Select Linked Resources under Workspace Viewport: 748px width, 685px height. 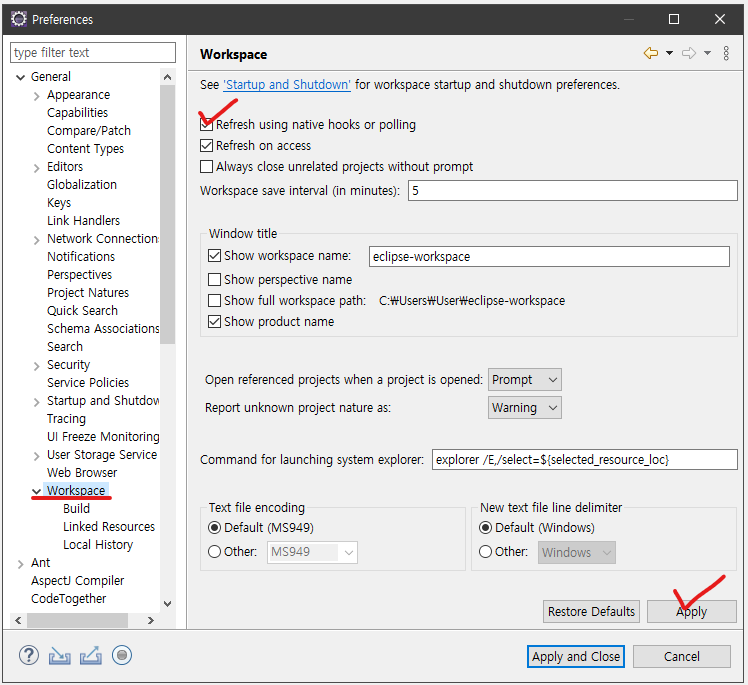click(109, 527)
